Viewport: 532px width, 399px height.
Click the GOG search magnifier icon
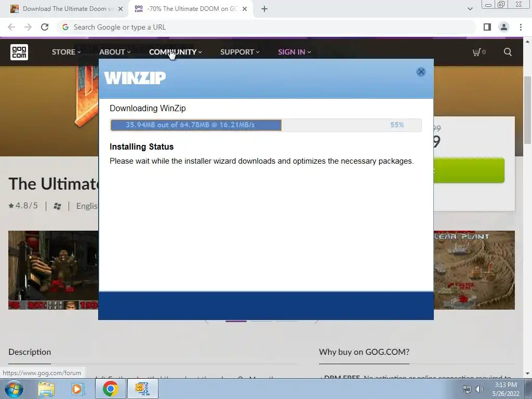click(x=508, y=52)
